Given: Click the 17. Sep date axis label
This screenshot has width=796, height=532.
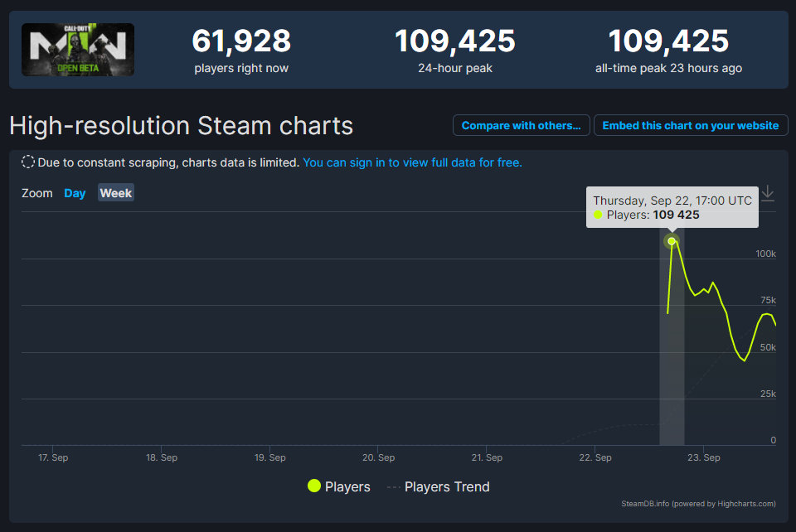Looking at the screenshot, I should coord(53,457).
